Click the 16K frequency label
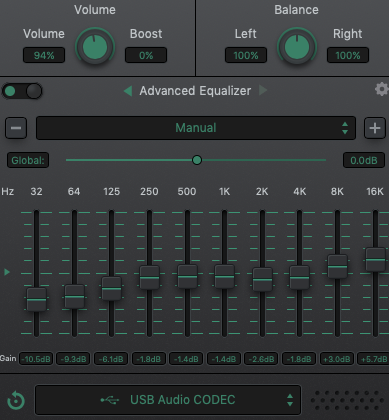The width and height of the screenshot is (389, 420). [375, 191]
